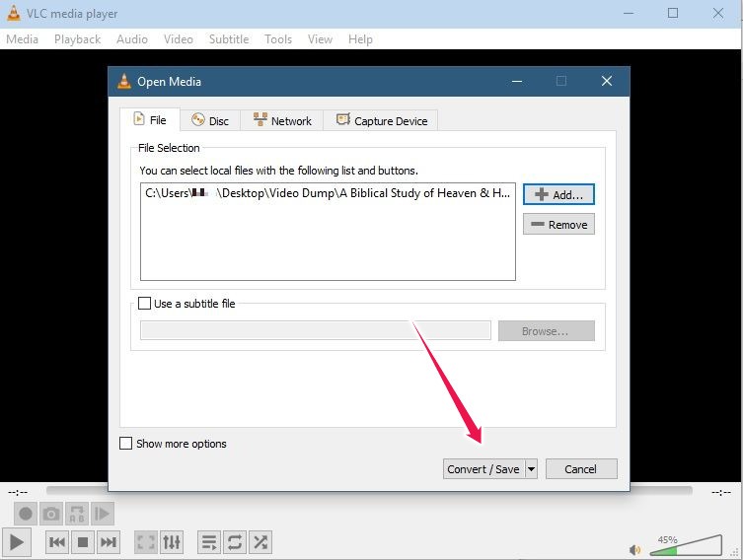Screen dimensions: 743x560
Task: Open the Audio menu
Action: pyautogui.click(x=132, y=39)
